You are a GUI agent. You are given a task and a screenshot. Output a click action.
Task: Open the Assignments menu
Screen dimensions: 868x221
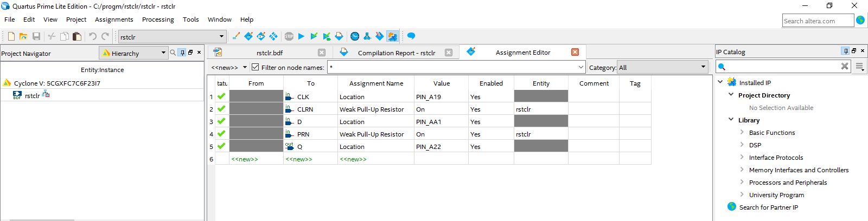tap(114, 19)
